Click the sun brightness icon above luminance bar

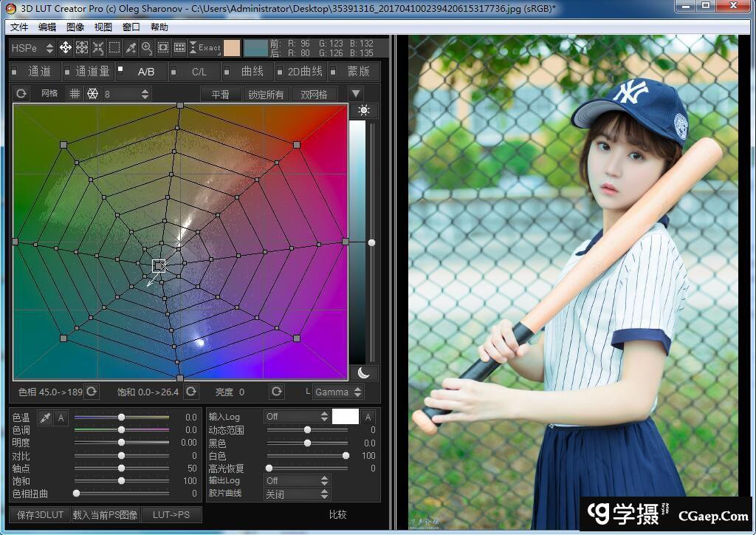click(362, 111)
